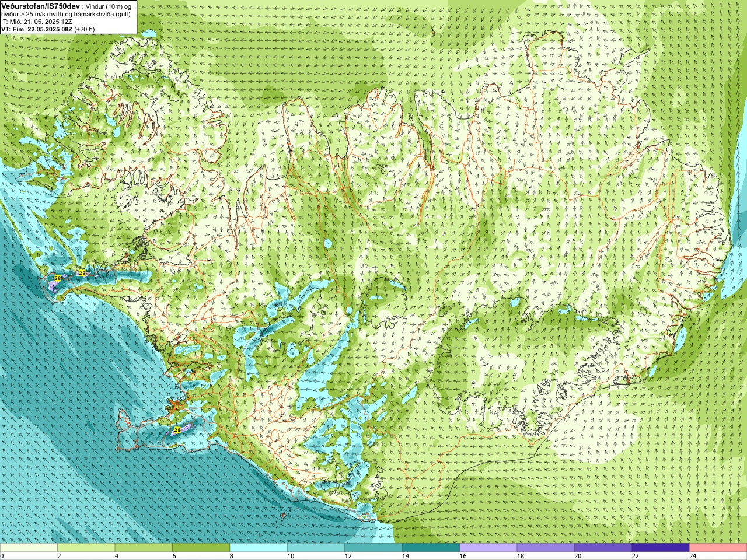Click the valid time 'VT: Fim. 22.05.2025 08Z'
This screenshot has height=560, width=747.
(37, 29)
